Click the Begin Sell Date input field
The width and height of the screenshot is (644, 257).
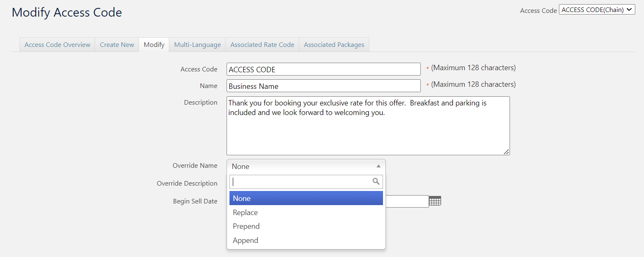click(x=407, y=201)
